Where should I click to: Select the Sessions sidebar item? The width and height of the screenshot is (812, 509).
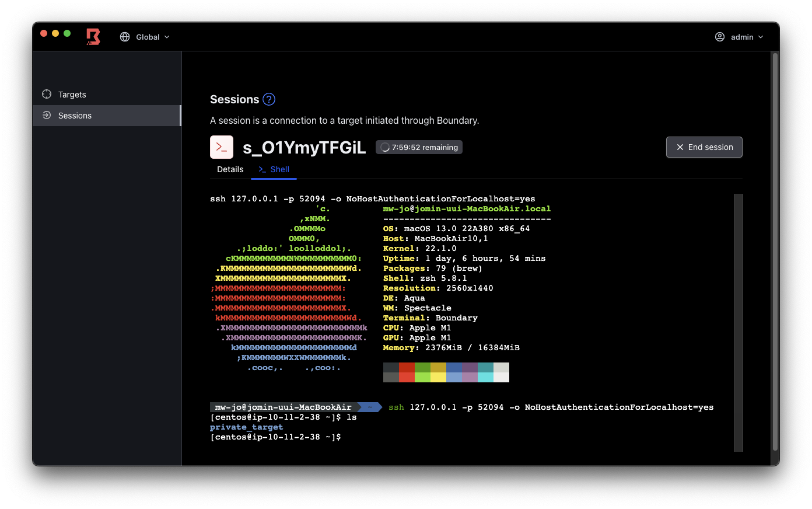(107, 116)
